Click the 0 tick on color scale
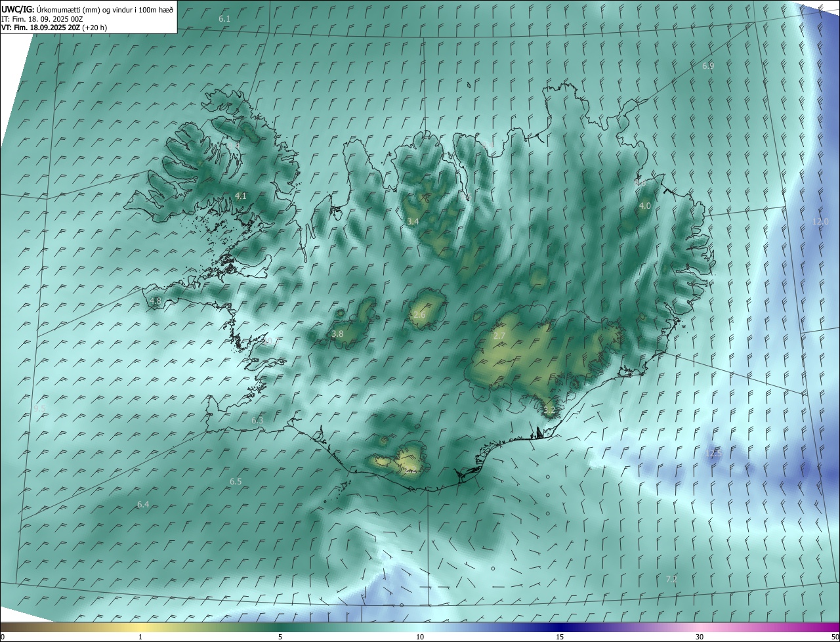The height and width of the screenshot is (642, 840). click(3, 637)
